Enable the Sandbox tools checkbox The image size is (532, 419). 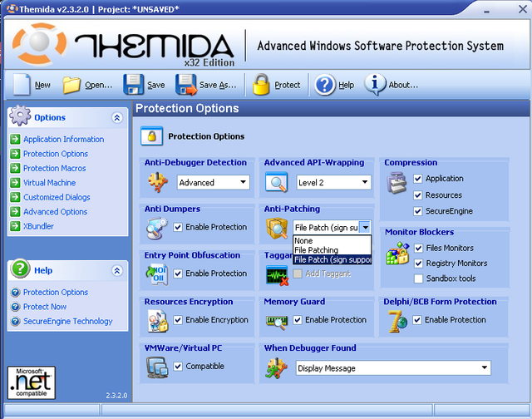pyautogui.click(x=419, y=279)
